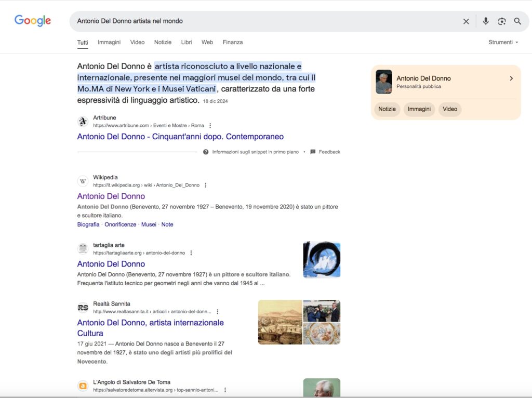Click the Wikipedia favicon
This screenshot has height=398, width=532.
click(83, 181)
